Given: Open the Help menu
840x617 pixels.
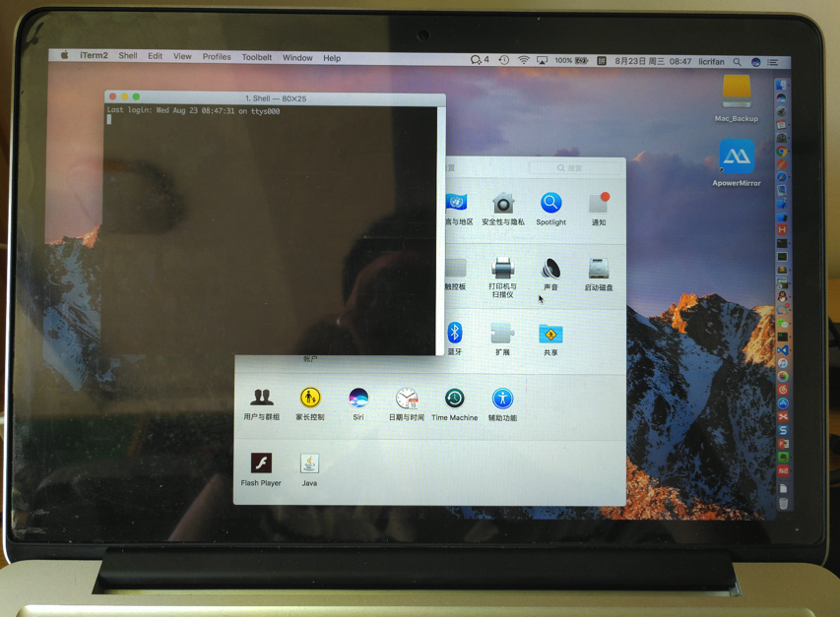Looking at the screenshot, I should [332, 58].
